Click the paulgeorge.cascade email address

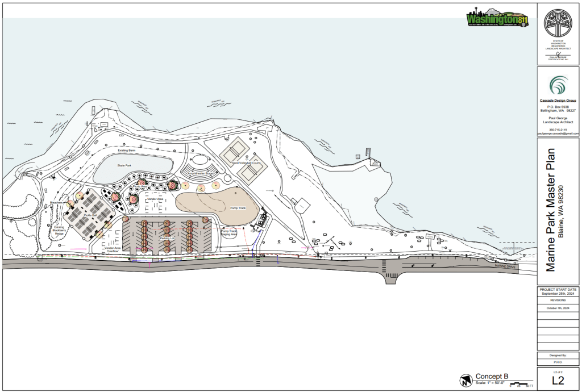(558, 134)
